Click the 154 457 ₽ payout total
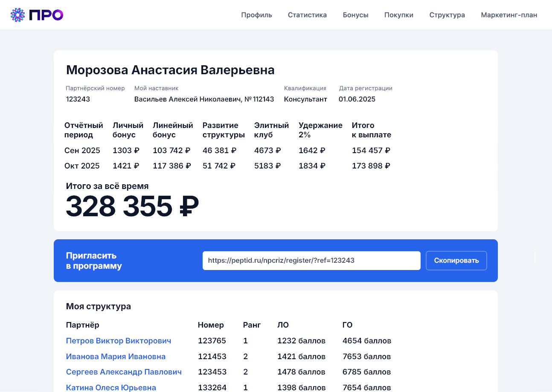Viewport: 552px width, 392px height. pyautogui.click(x=371, y=151)
